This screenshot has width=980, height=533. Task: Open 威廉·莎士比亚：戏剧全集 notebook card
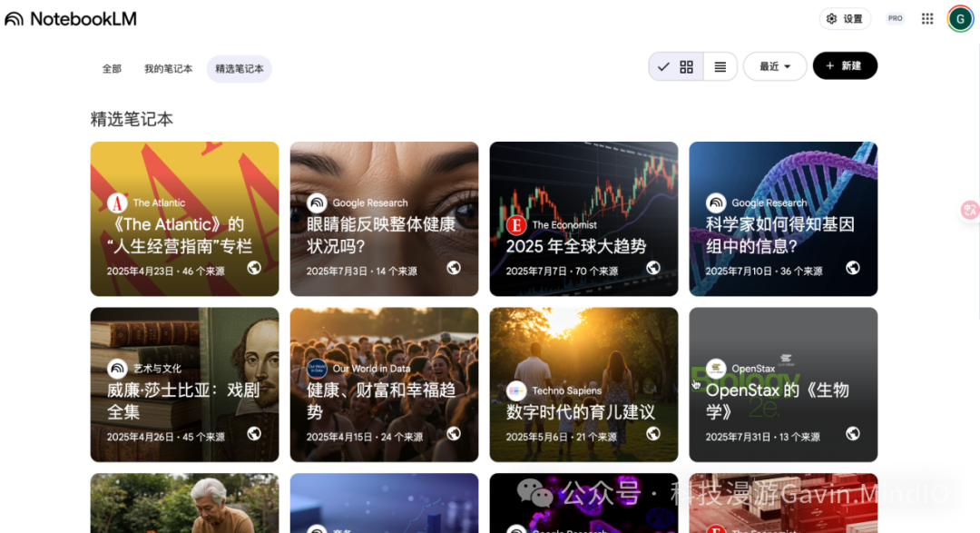184,385
